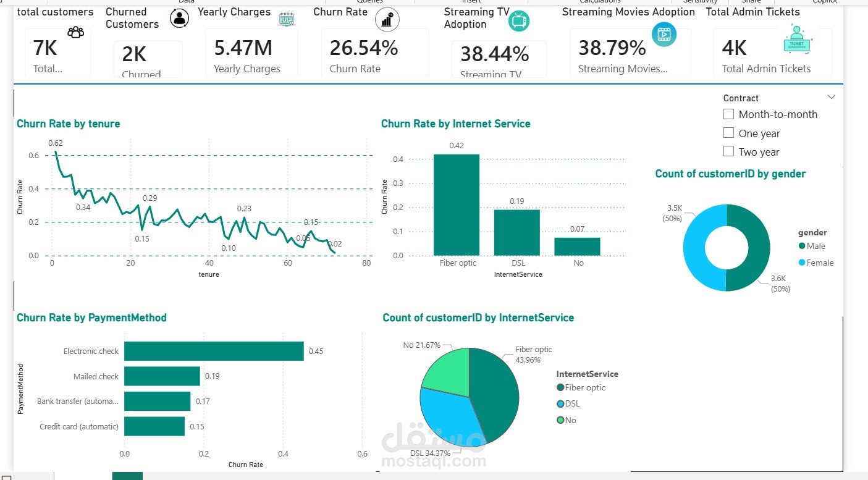
Task: Click the Churn Rate by PaymentMethod title
Action: (x=92, y=318)
